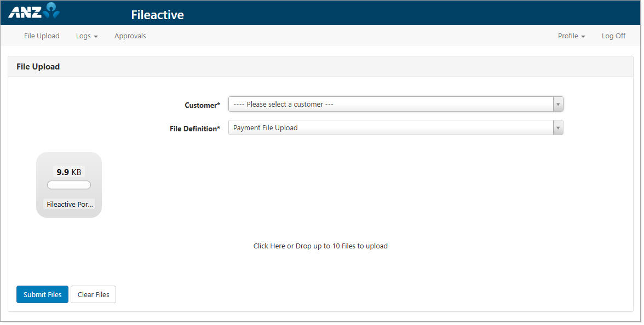
Task: Open the File Definition dropdown arrow
Action: pos(558,127)
